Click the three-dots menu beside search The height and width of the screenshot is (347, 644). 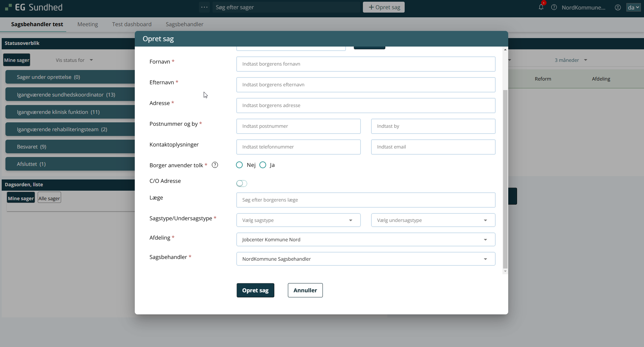(x=204, y=7)
